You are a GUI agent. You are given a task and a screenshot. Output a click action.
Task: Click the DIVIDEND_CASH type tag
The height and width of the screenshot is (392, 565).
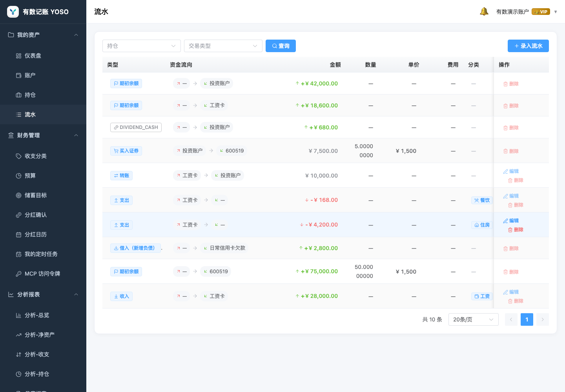(x=136, y=127)
